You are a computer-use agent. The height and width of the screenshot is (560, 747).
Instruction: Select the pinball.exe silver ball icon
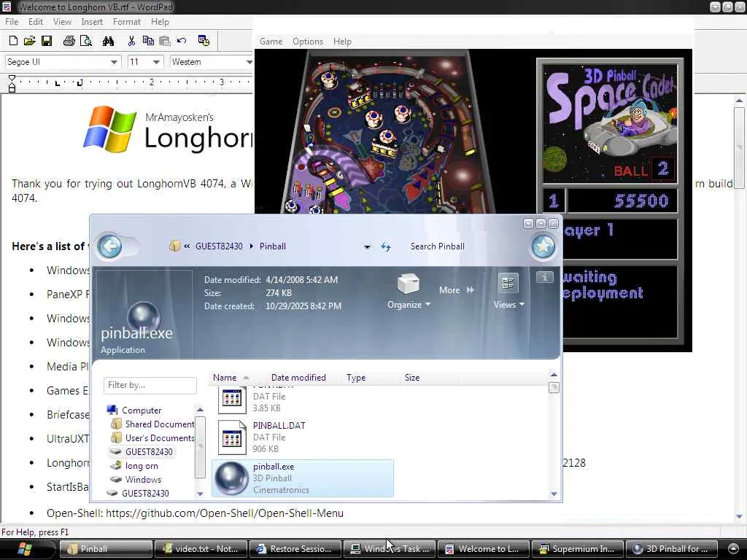(x=231, y=478)
